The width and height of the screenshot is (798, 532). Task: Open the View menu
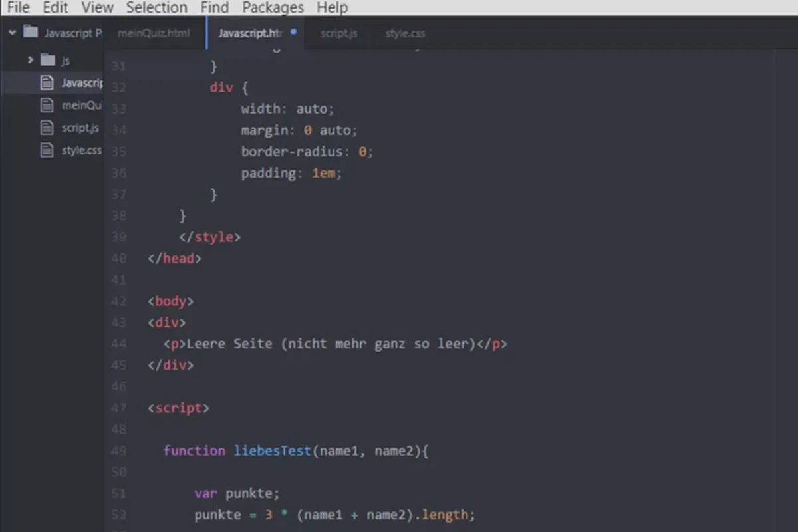(97, 8)
